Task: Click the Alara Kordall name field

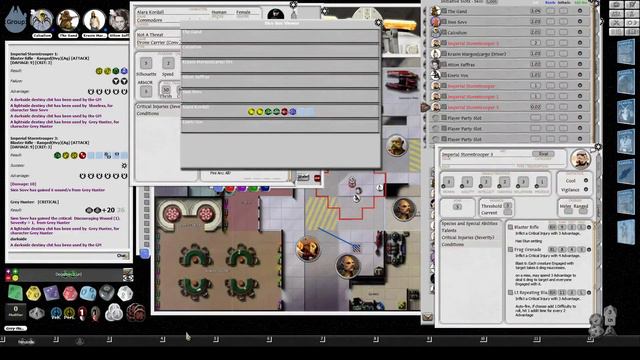Action: tap(171, 12)
